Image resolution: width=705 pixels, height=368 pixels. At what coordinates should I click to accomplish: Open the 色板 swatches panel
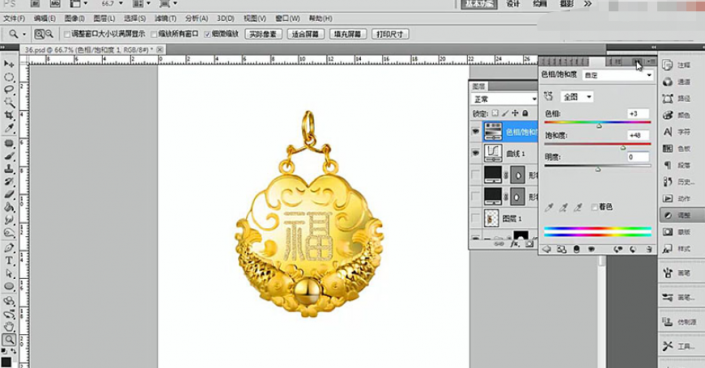pyautogui.click(x=678, y=148)
